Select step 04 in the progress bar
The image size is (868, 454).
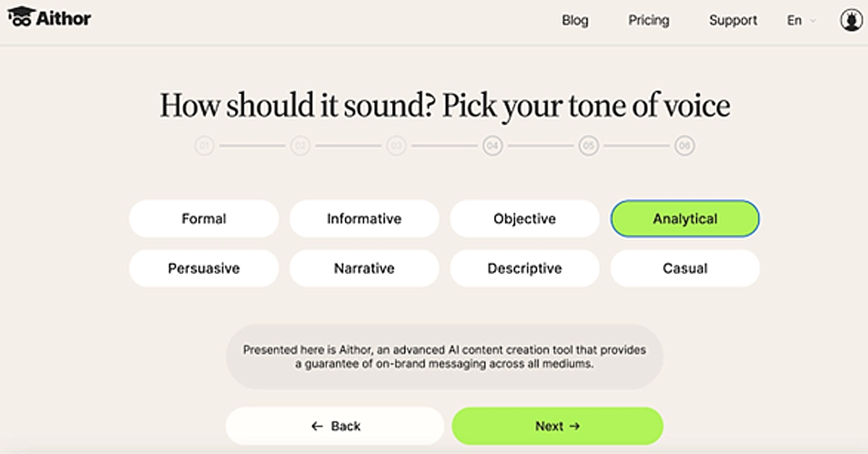[x=493, y=147]
